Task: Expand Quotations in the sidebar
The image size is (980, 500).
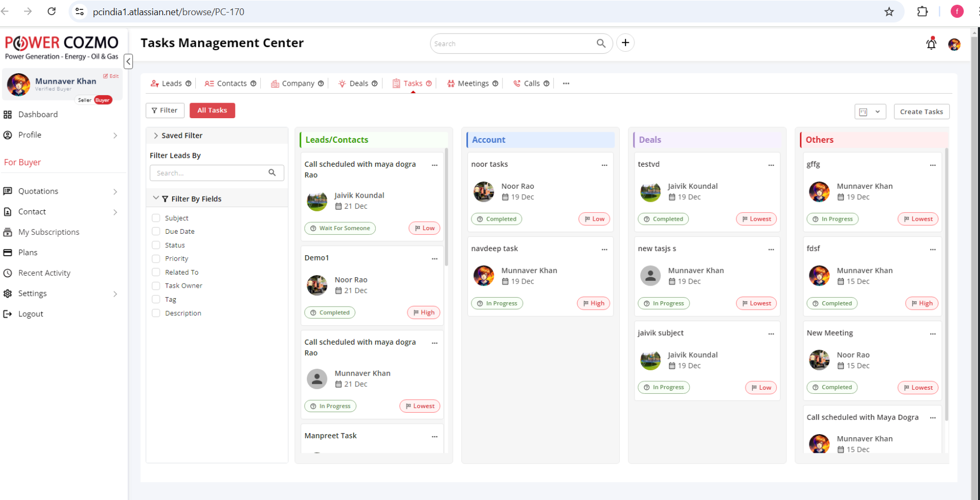Action: tap(115, 191)
